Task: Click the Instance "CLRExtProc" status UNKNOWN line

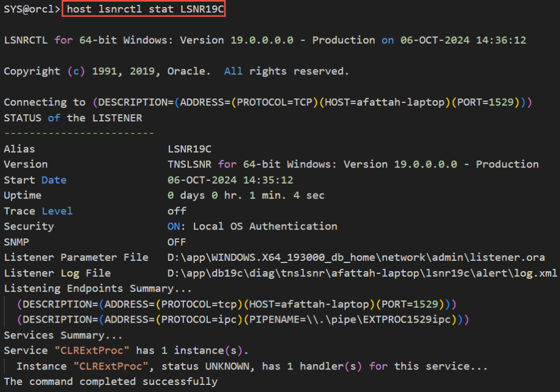Action: coord(252,366)
